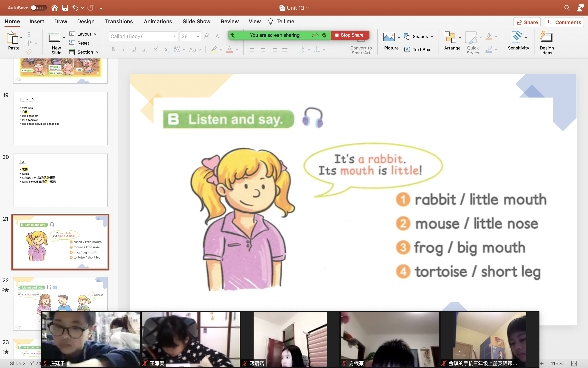The width and height of the screenshot is (588, 368).
Task: Click the Reset slide button
Action: pyautogui.click(x=79, y=43)
